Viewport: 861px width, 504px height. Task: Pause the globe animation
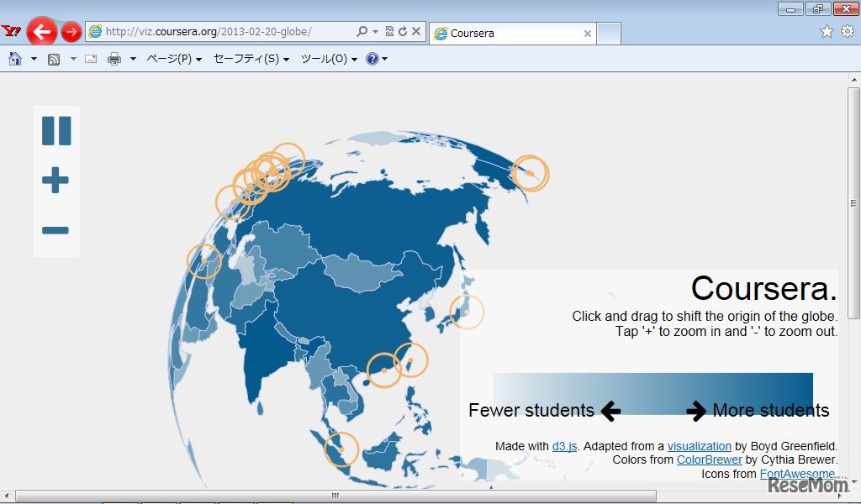pos(56,130)
